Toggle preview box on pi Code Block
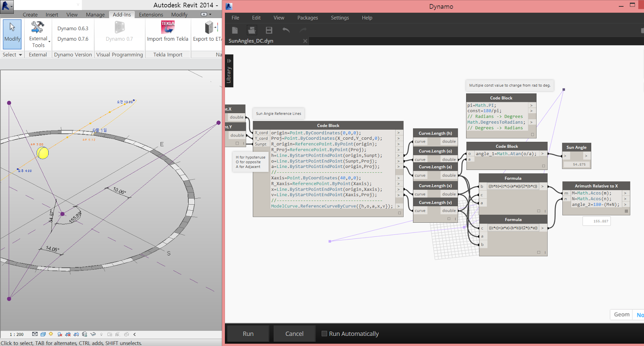 [533, 135]
